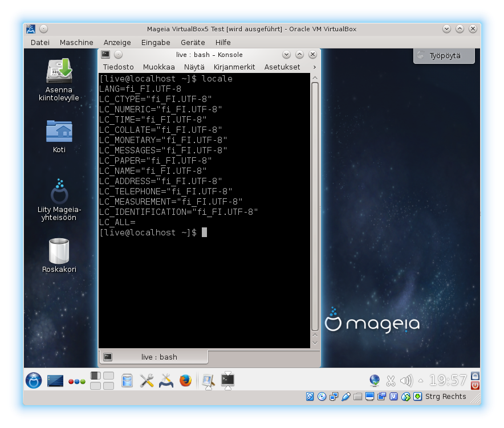Open Konsole Muokkaa menu
Screen dimensions: 504x428
click(159, 67)
